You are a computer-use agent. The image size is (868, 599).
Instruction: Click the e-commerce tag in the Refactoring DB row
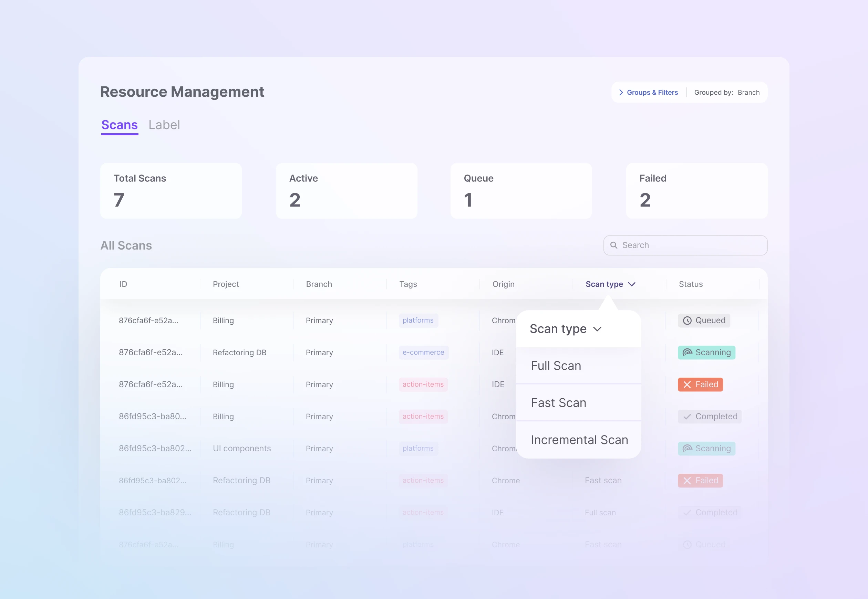click(423, 353)
